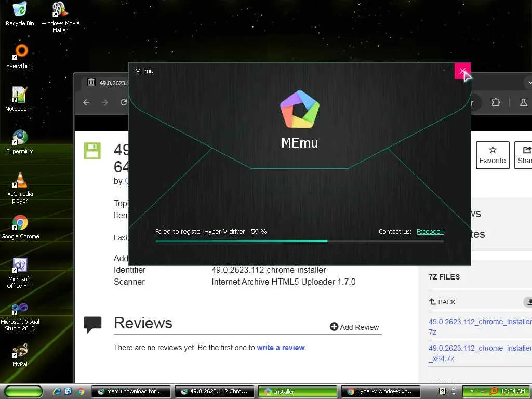The width and height of the screenshot is (532, 399).
Task: Launch Windows Movie Maker shortcut
Action: (x=60, y=17)
